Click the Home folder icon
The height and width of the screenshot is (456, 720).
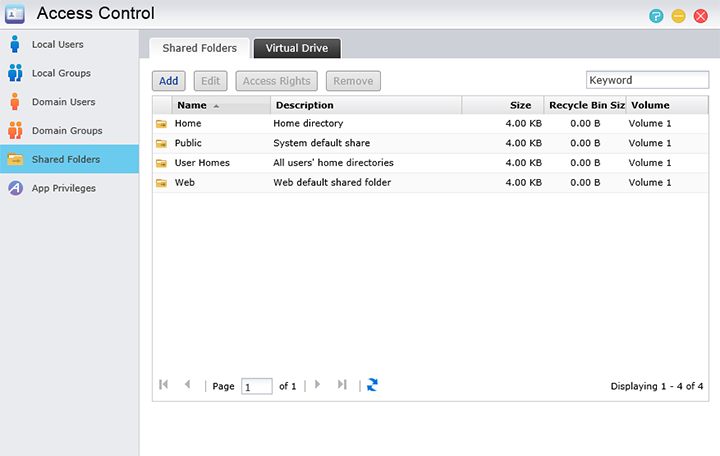[x=161, y=124]
